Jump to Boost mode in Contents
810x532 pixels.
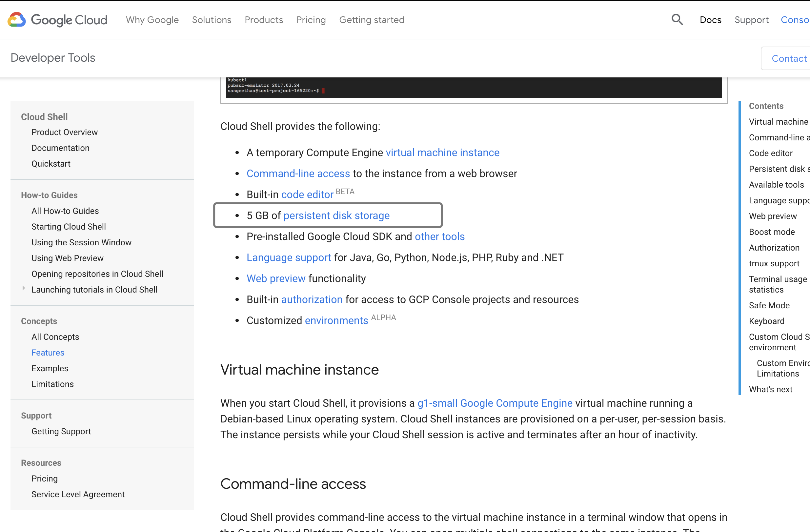click(x=772, y=232)
